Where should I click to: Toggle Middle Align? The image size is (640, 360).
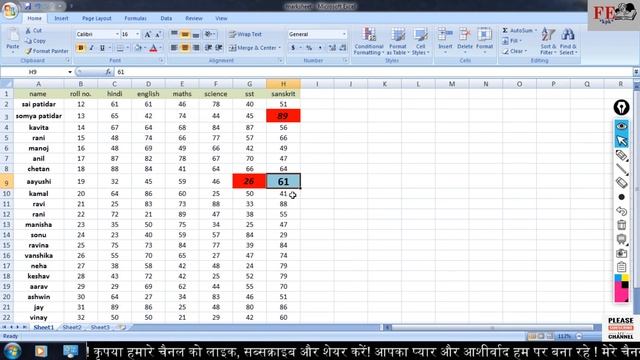(185, 34)
